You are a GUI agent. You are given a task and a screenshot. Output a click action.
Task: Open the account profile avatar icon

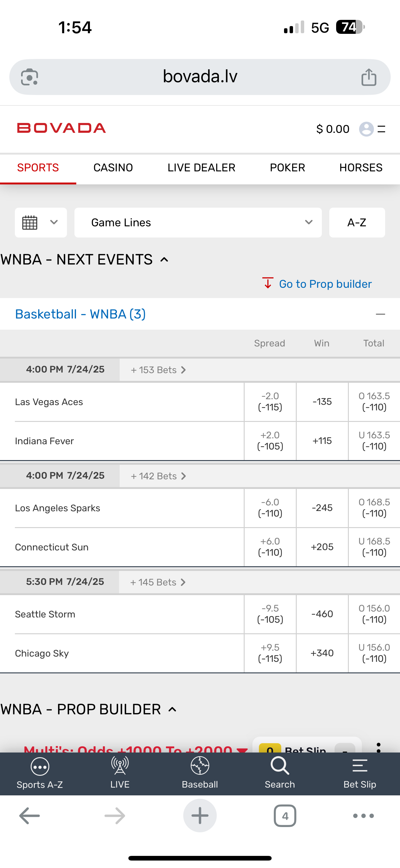coord(366,129)
